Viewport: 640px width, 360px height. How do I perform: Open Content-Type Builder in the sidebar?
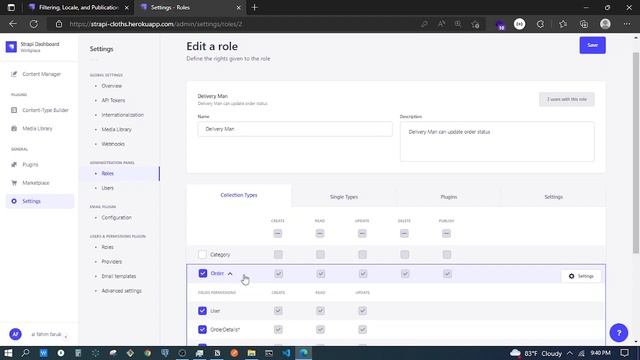tap(40, 110)
